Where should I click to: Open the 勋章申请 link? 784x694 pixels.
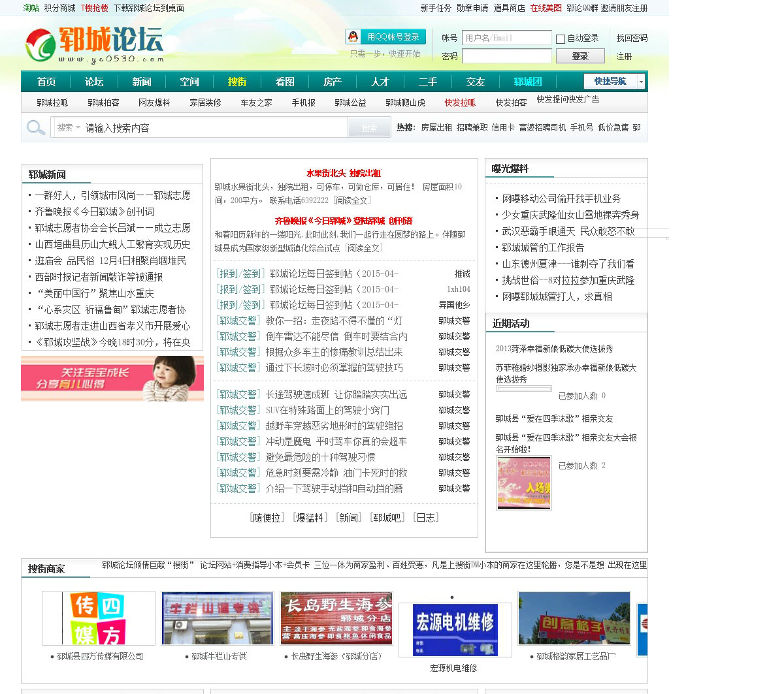tap(472, 8)
